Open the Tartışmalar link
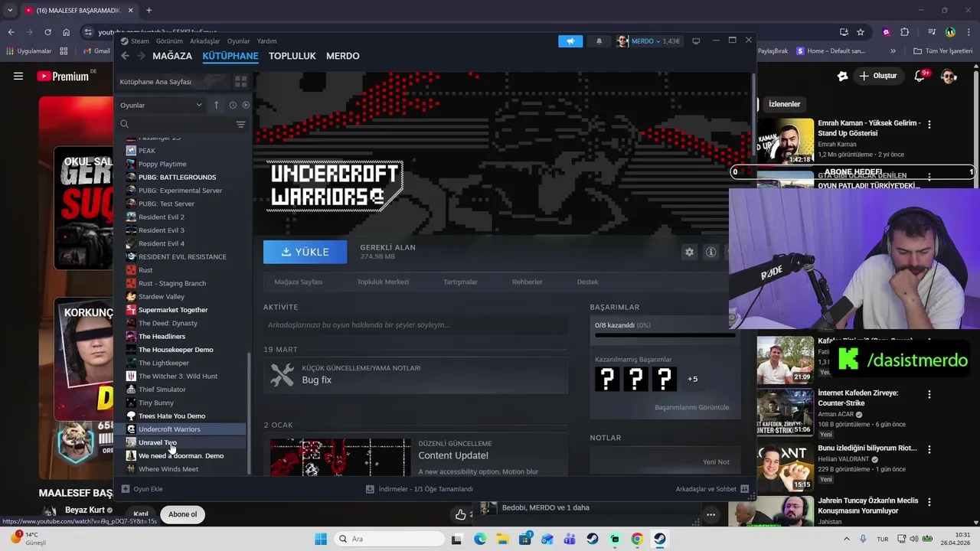Viewport: 980px width, 551px height. point(460,282)
